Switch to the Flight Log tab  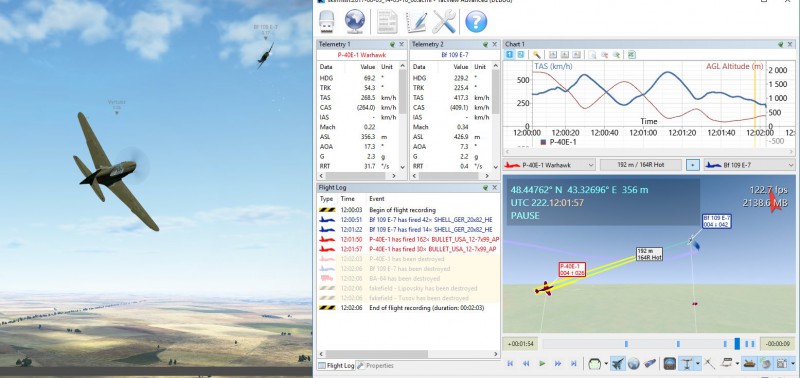(x=336, y=366)
